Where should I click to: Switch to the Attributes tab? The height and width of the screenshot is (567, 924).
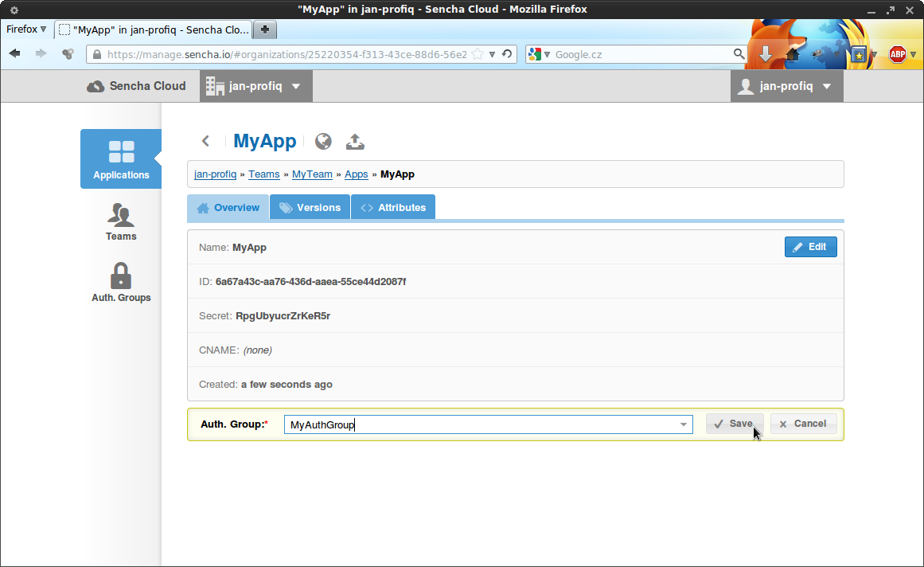(x=393, y=208)
